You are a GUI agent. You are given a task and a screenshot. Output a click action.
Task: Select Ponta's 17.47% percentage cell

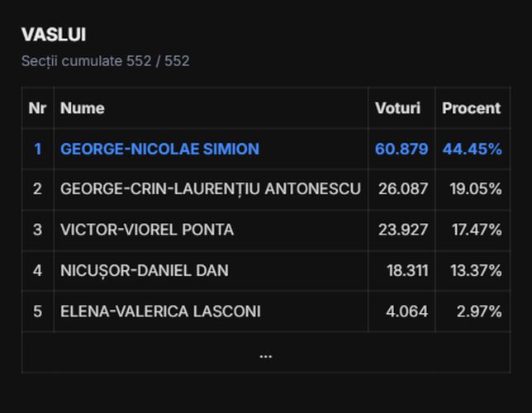coord(477,230)
